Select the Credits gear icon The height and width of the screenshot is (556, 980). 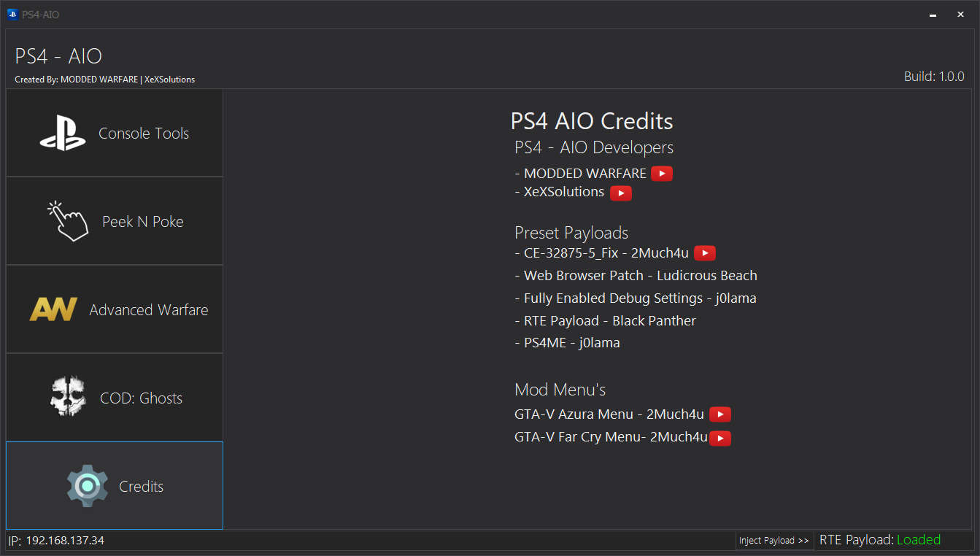(87, 485)
